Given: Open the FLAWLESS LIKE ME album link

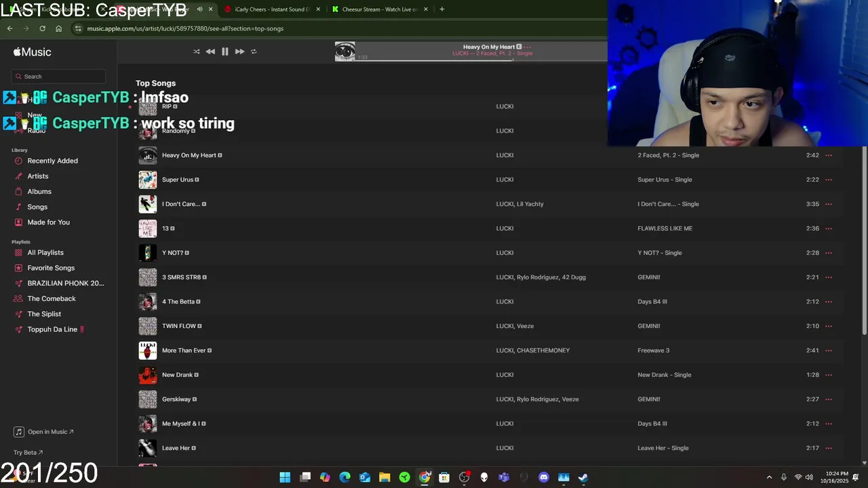Looking at the screenshot, I should [x=665, y=228].
